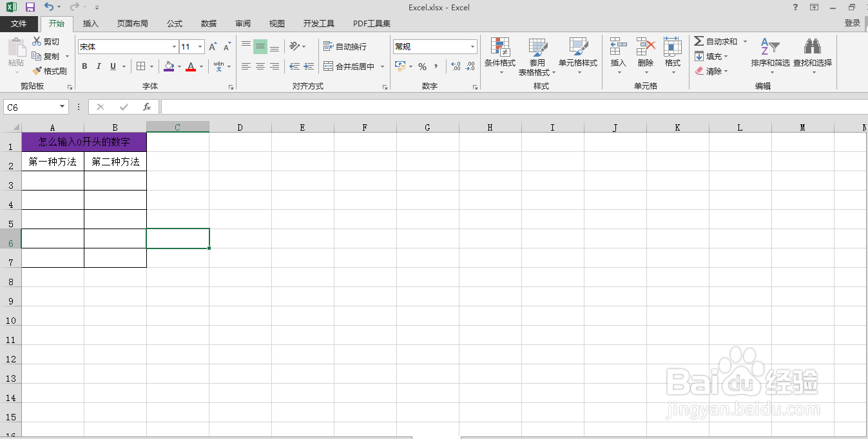Screen dimensions: 868x439
Task: Click insert function fx icon
Action: [x=147, y=107]
